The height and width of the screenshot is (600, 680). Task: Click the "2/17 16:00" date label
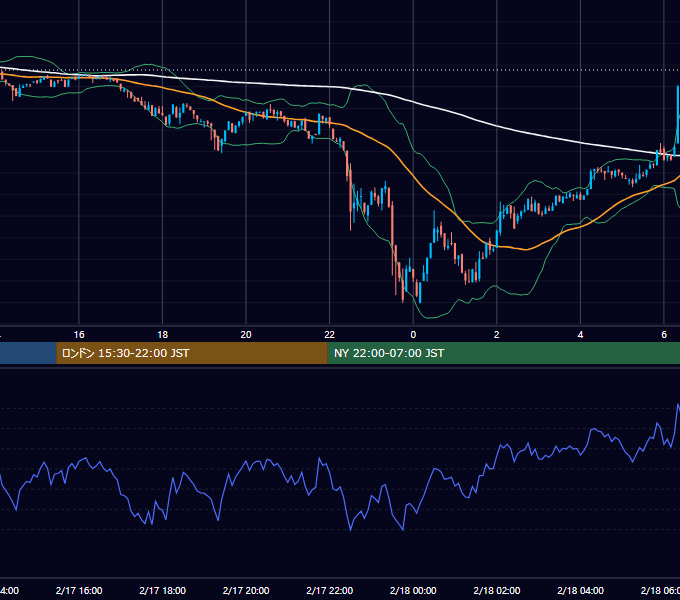click(x=79, y=590)
